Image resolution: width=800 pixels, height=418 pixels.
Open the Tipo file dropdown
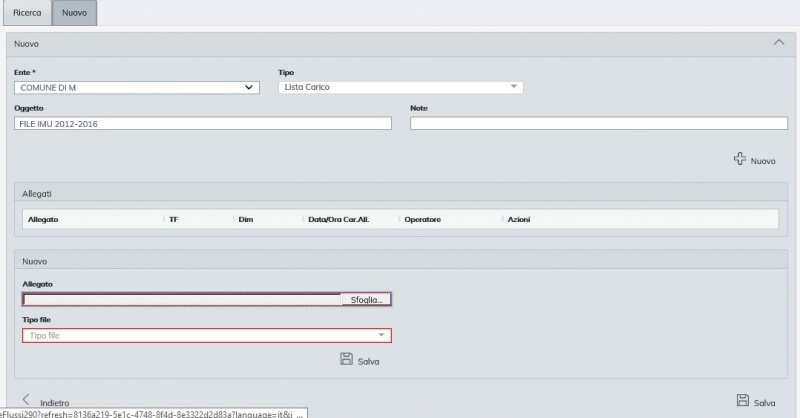(x=207, y=336)
